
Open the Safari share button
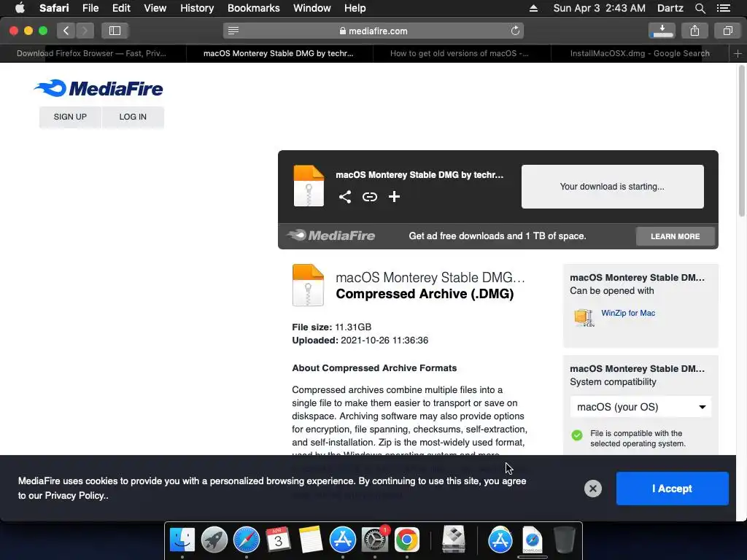(x=694, y=31)
